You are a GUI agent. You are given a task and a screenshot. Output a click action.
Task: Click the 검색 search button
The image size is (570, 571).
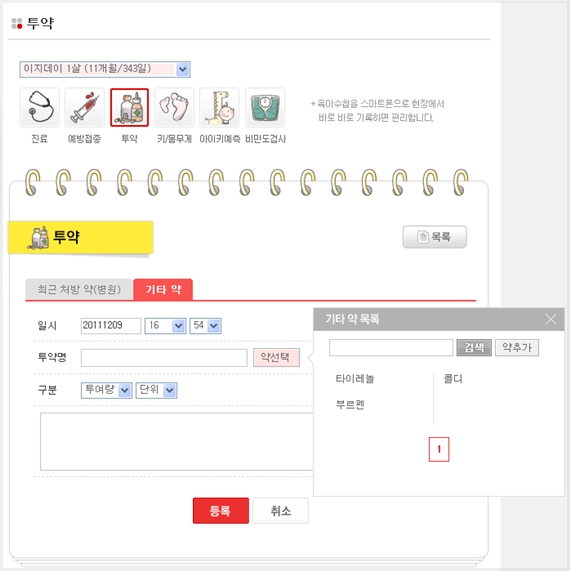coord(474,347)
